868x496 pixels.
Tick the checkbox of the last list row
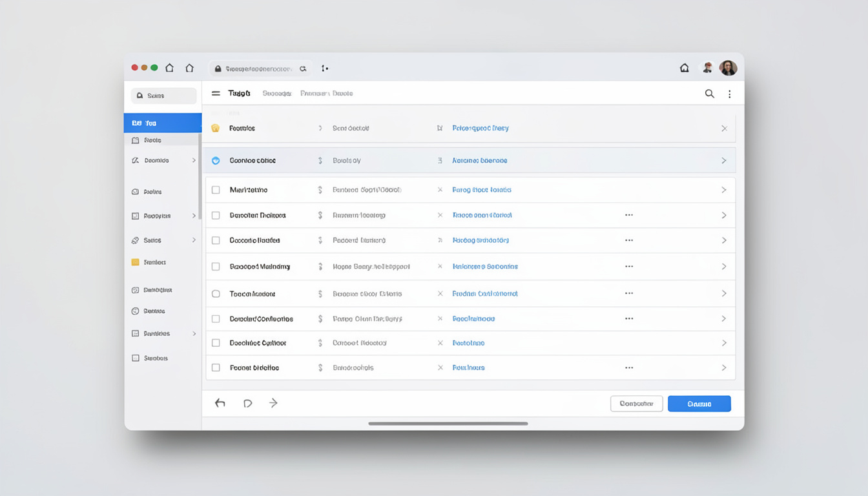click(x=216, y=367)
